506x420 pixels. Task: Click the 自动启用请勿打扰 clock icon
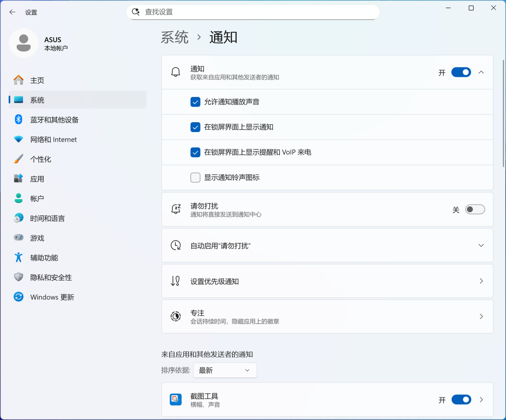pos(176,245)
